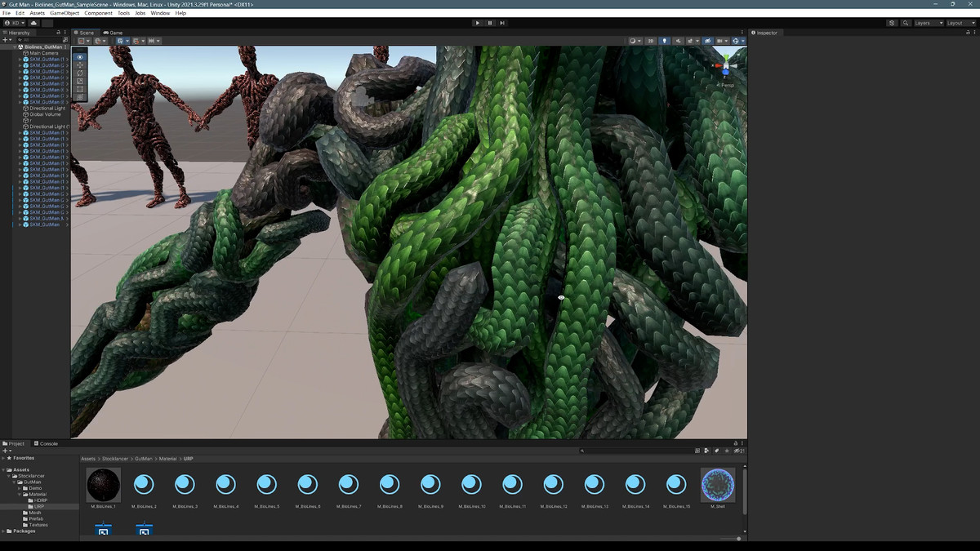The image size is (980, 551).
Task: Open the Layout dropdown
Action: pos(959,23)
